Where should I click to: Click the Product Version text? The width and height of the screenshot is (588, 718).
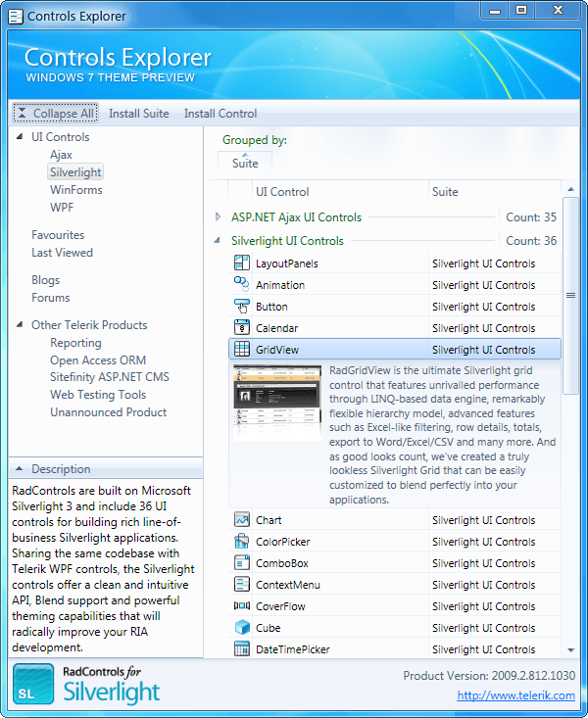[489, 676]
